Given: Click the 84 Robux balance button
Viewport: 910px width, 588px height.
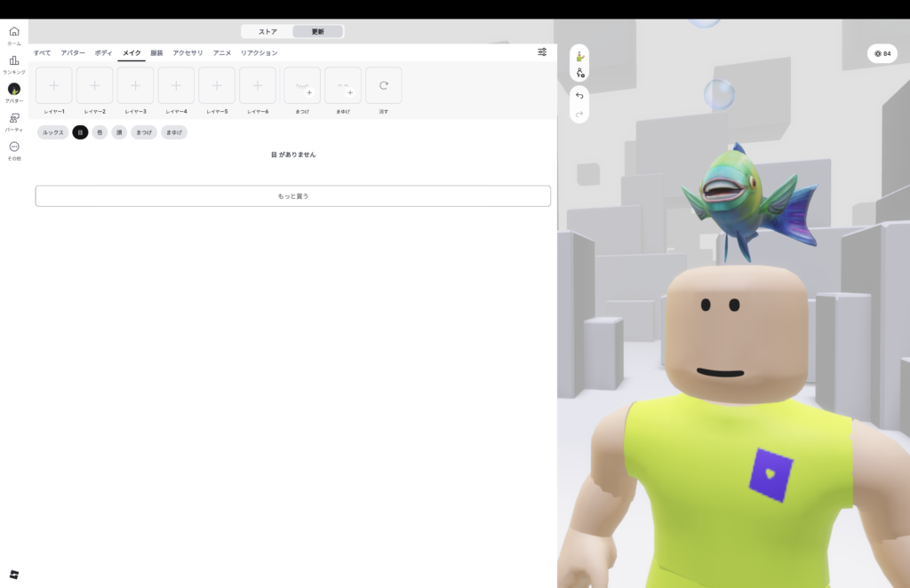Looking at the screenshot, I should point(882,54).
